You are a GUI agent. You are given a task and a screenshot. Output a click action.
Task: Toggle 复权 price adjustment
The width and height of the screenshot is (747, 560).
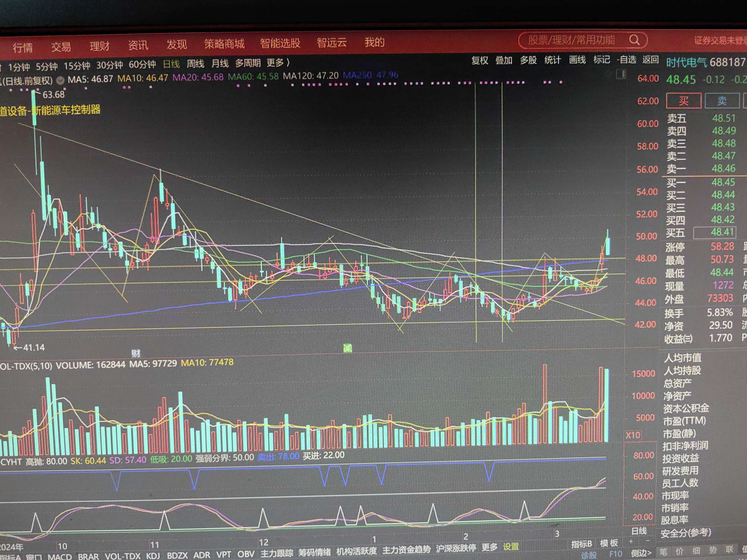480,60
